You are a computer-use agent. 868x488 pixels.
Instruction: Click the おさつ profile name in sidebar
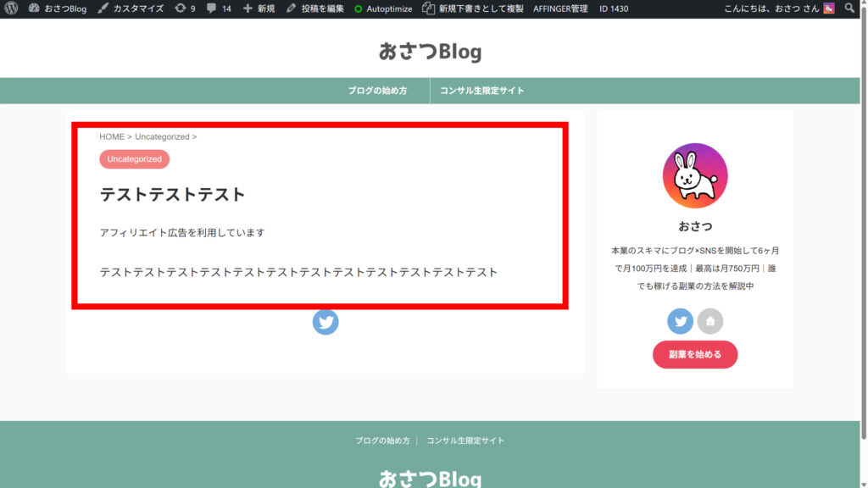point(695,226)
